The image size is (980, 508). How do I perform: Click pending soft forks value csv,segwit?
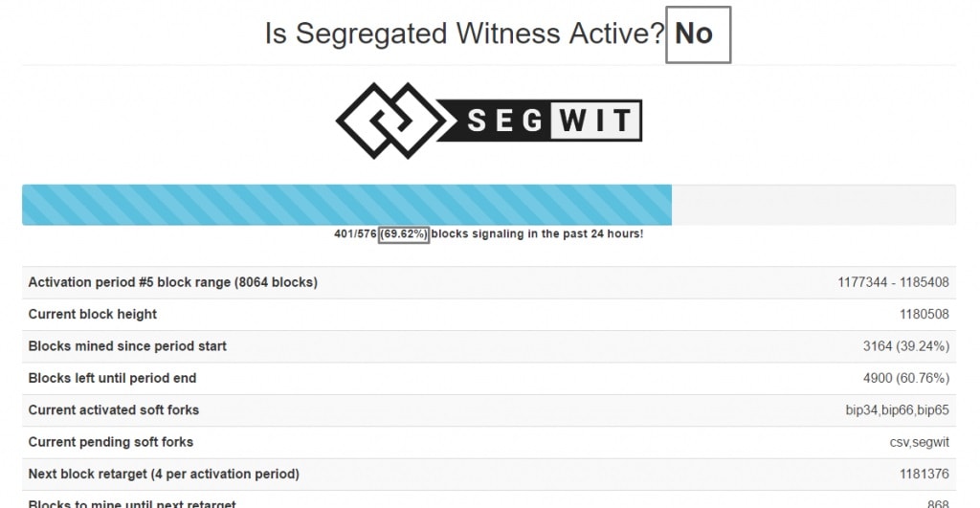coord(919,442)
